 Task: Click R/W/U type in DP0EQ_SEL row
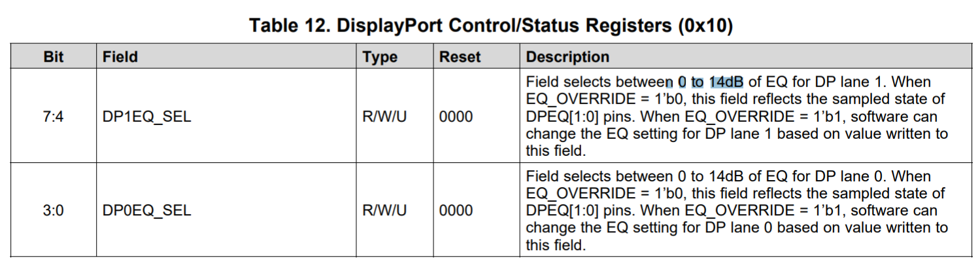tap(384, 211)
